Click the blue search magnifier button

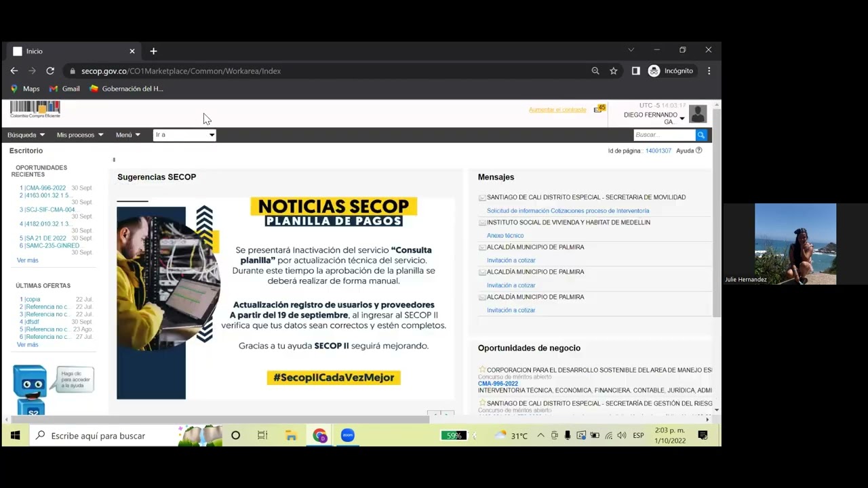pos(701,135)
